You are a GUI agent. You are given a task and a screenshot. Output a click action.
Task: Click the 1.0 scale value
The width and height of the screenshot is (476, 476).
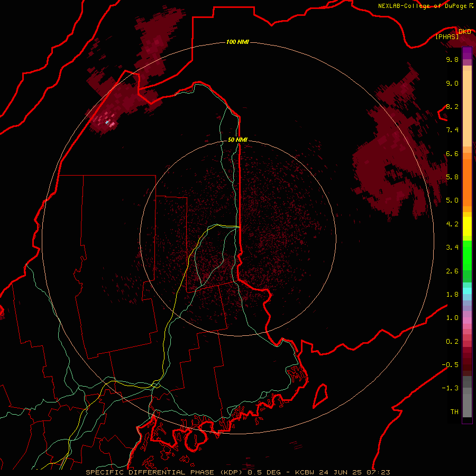click(x=452, y=318)
